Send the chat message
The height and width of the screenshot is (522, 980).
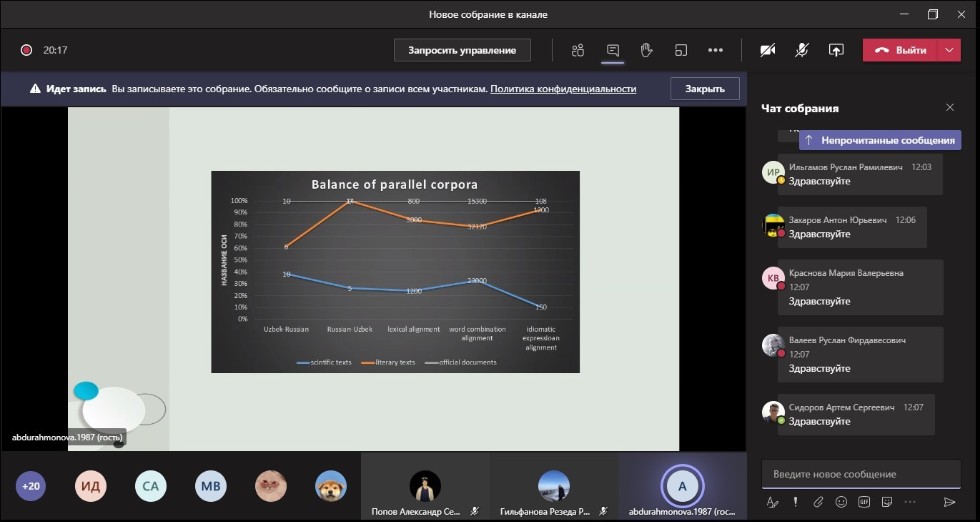tap(949, 502)
